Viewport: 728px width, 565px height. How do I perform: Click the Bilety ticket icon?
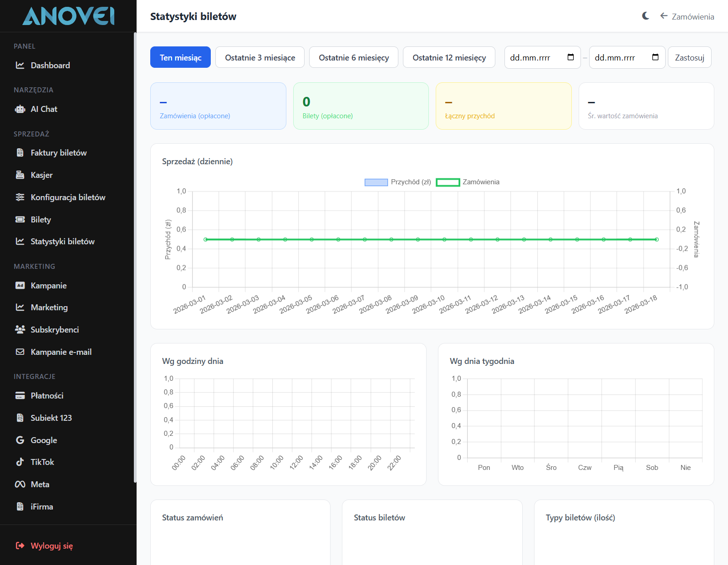[20, 220]
